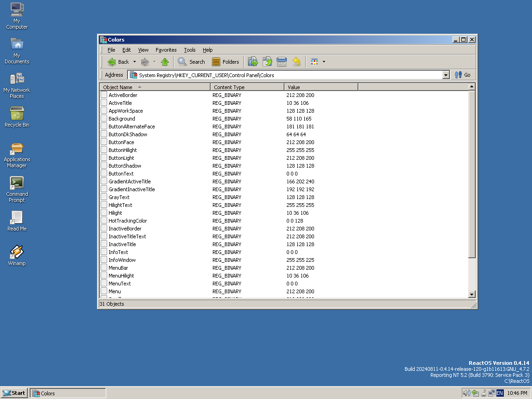Click the 58 110 165 value
The image size is (532, 399).
(x=299, y=118)
